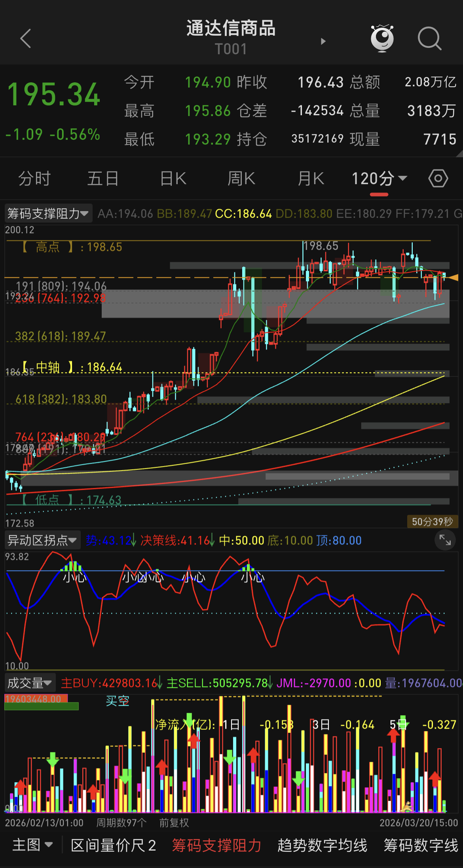Select 区间量价尺 2 indicator

point(113,845)
